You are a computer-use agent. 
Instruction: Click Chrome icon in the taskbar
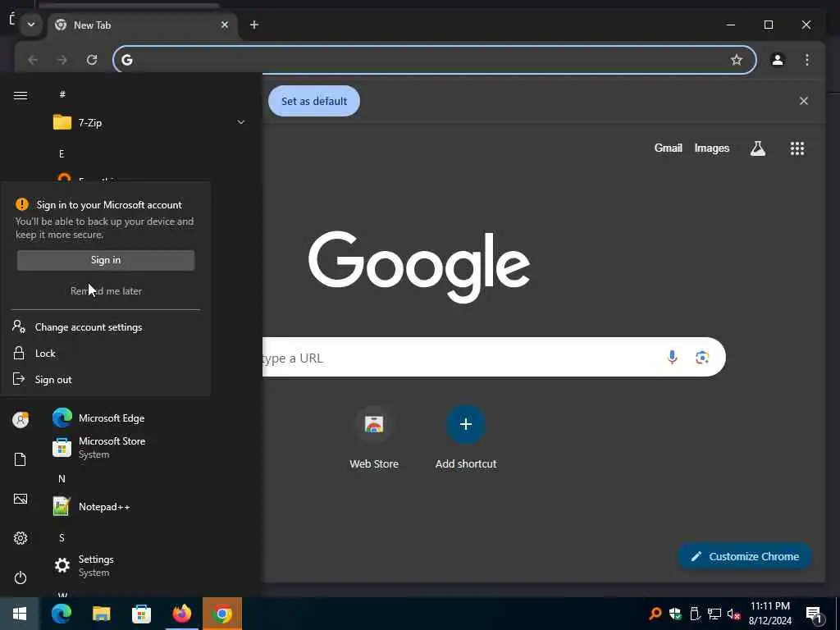[222, 614]
